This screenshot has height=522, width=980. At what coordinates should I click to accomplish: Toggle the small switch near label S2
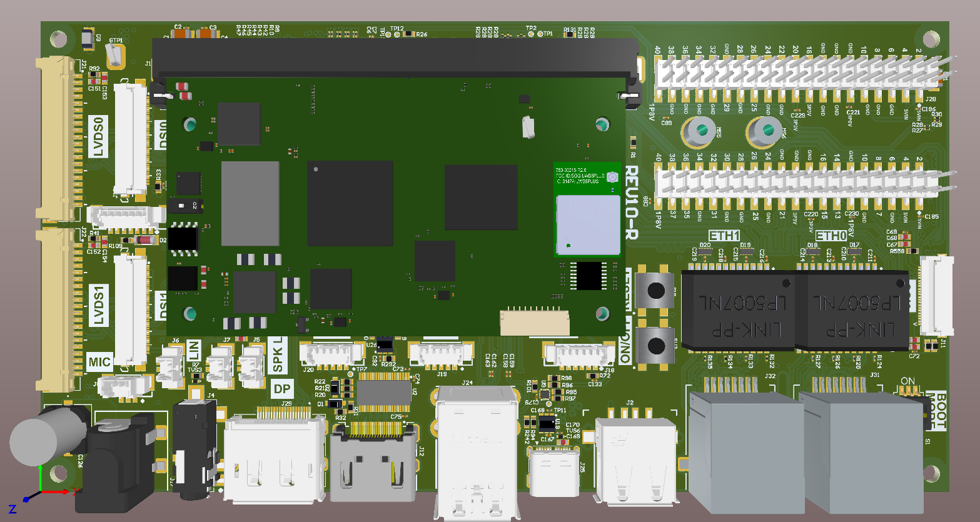(x=186, y=205)
